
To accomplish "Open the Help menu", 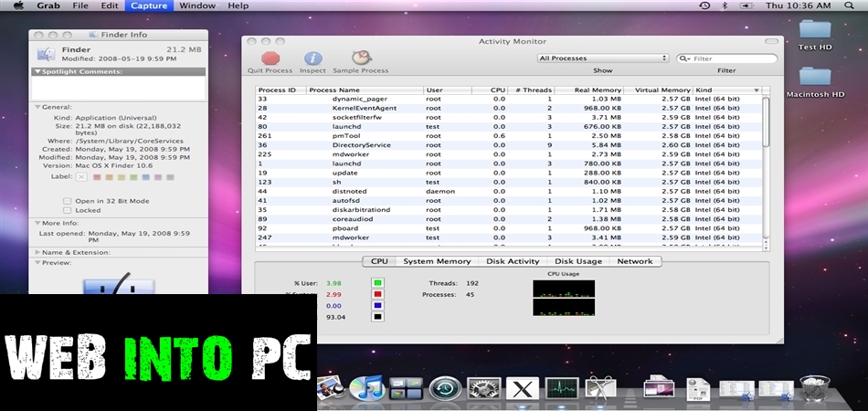I will pyautogui.click(x=238, y=5).
